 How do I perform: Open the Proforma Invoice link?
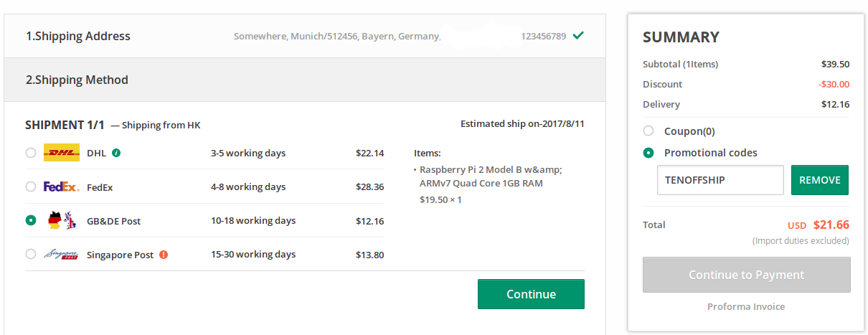[x=746, y=306]
